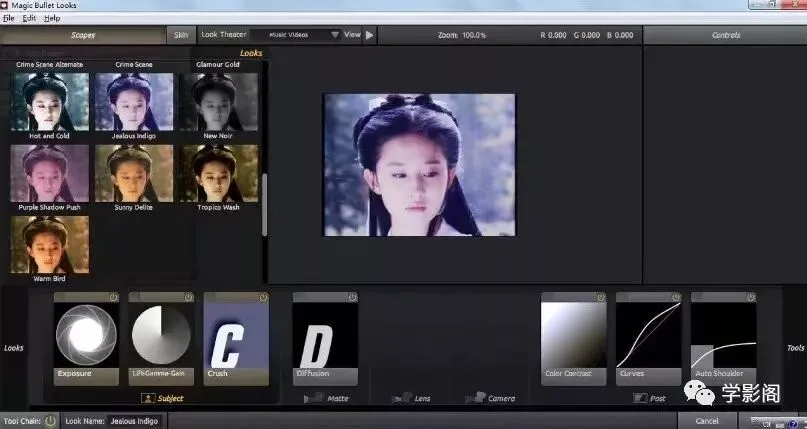Click the Matte section icon

point(313,398)
